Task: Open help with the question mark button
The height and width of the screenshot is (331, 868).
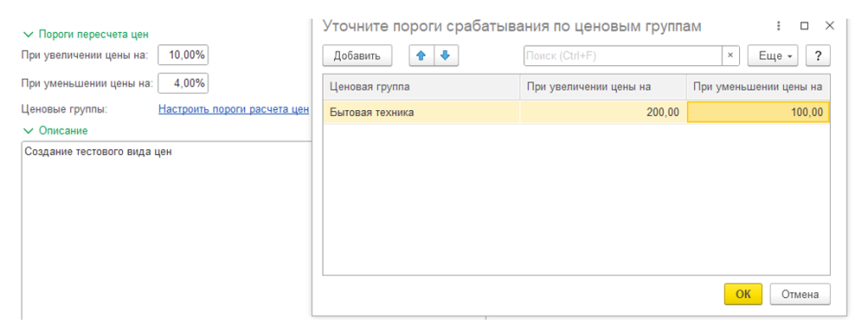Action: tap(818, 56)
